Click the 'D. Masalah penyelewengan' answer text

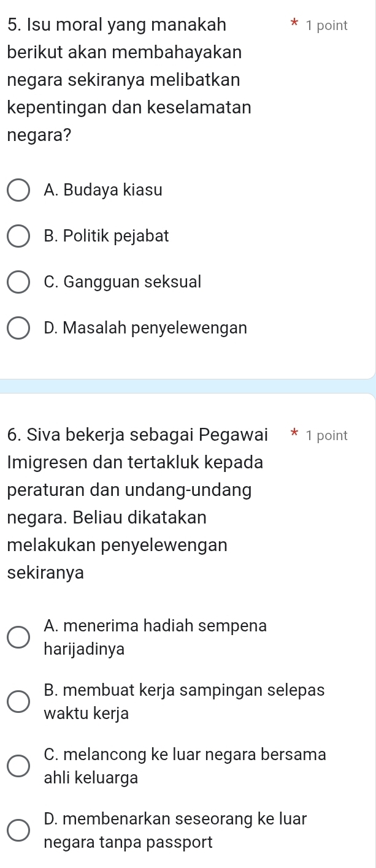[146, 329]
